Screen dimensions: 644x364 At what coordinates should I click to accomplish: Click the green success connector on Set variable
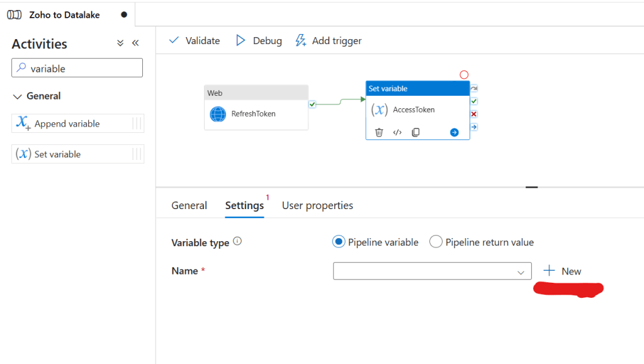pos(474,101)
